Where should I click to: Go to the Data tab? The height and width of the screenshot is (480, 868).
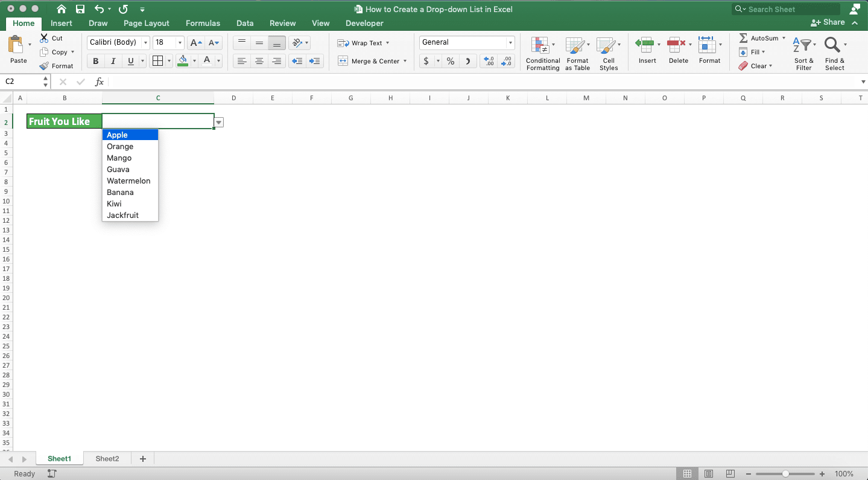tap(245, 23)
